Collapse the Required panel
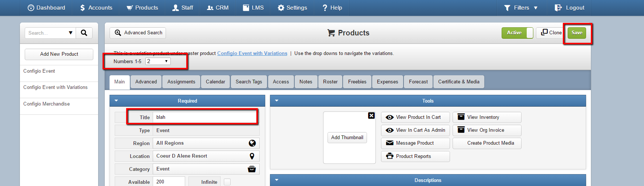This screenshot has height=186, width=644. coord(116,101)
